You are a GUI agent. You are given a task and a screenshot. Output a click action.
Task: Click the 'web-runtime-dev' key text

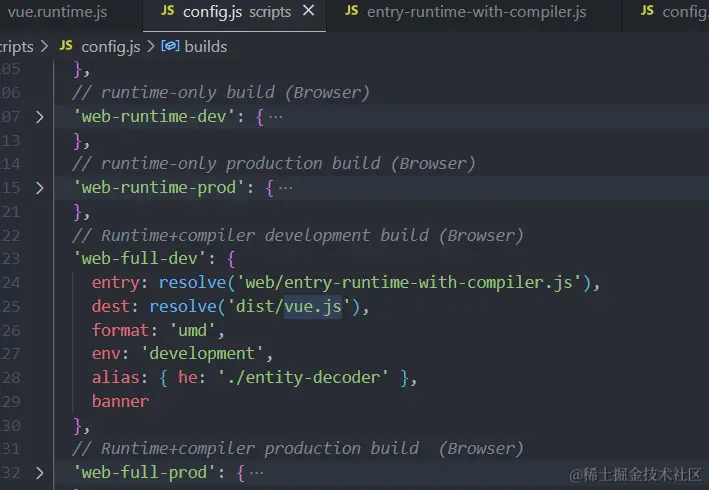click(154, 117)
